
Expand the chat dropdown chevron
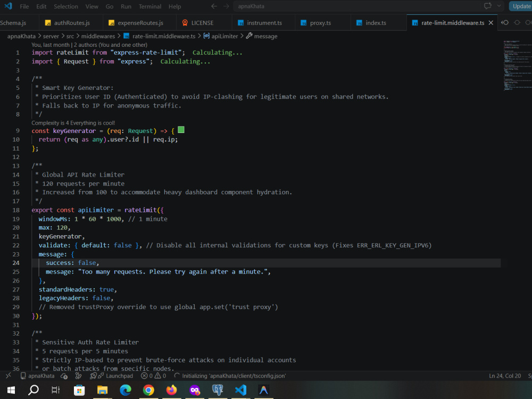(499, 6)
